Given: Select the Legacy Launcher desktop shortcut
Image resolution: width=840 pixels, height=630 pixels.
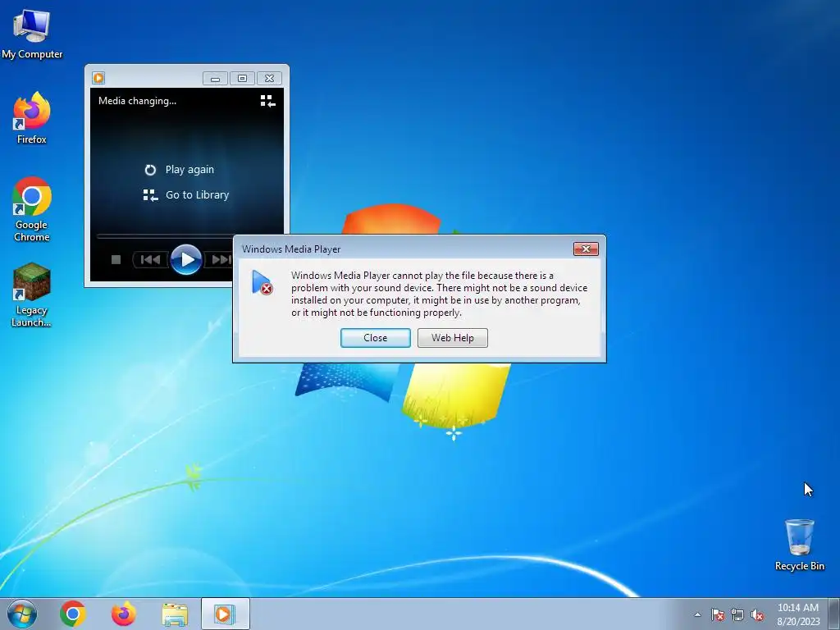Looking at the screenshot, I should pos(32,294).
